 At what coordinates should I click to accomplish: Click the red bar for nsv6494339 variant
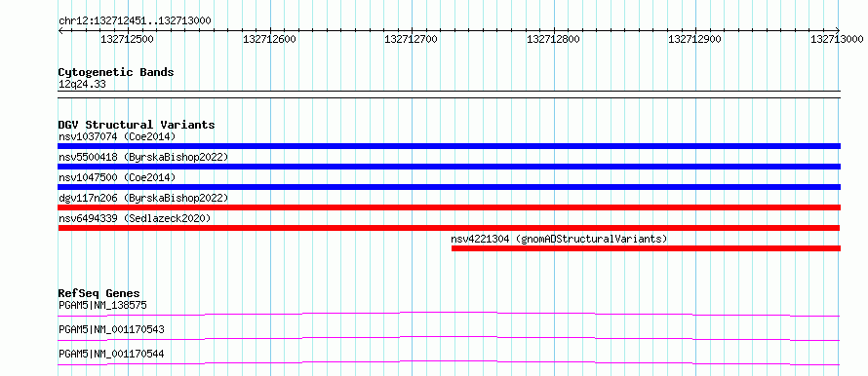(449, 228)
